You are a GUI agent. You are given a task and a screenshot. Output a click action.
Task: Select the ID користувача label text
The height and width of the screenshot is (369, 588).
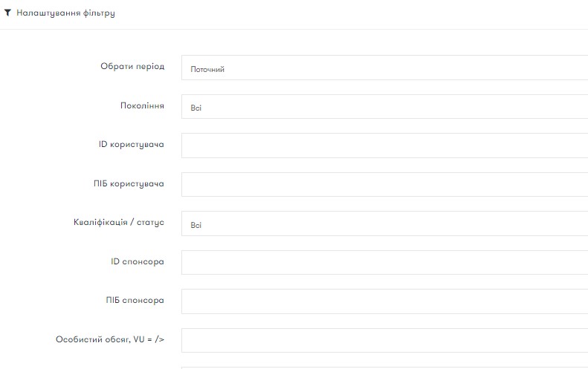point(132,145)
